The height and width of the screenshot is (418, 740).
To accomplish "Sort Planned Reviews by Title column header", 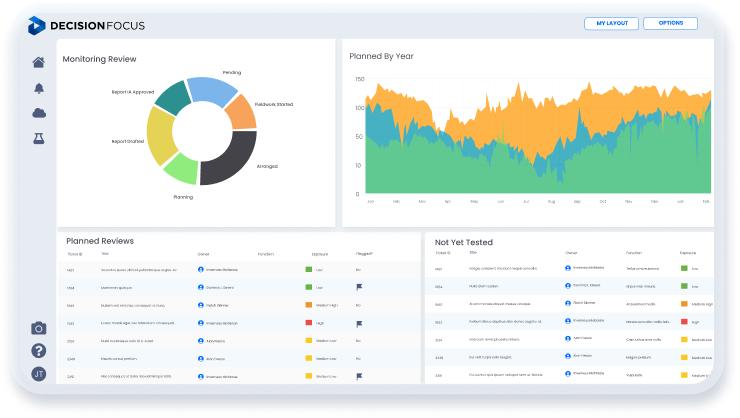I will [105, 254].
